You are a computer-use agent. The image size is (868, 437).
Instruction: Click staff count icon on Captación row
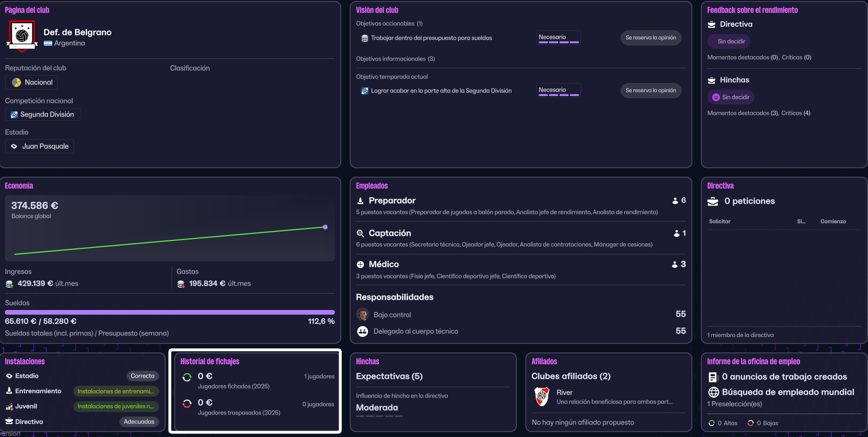click(676, 233)
